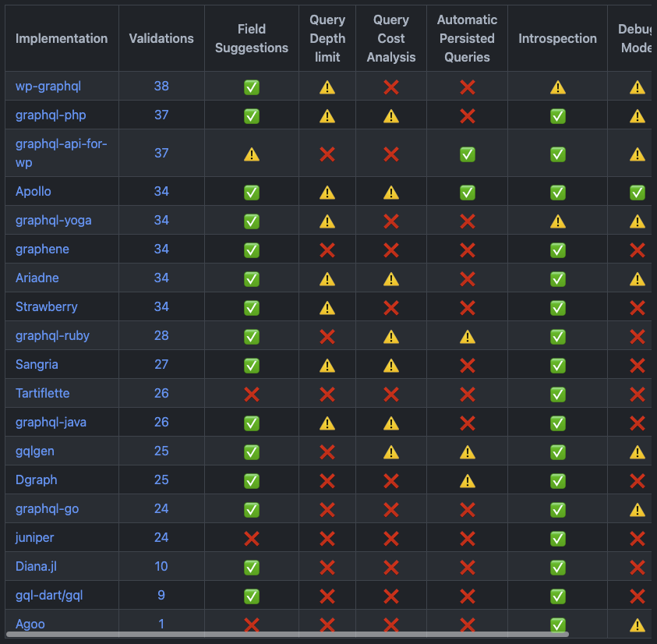
Task: Open the Dgraph link
Action: tap(36, 480)
